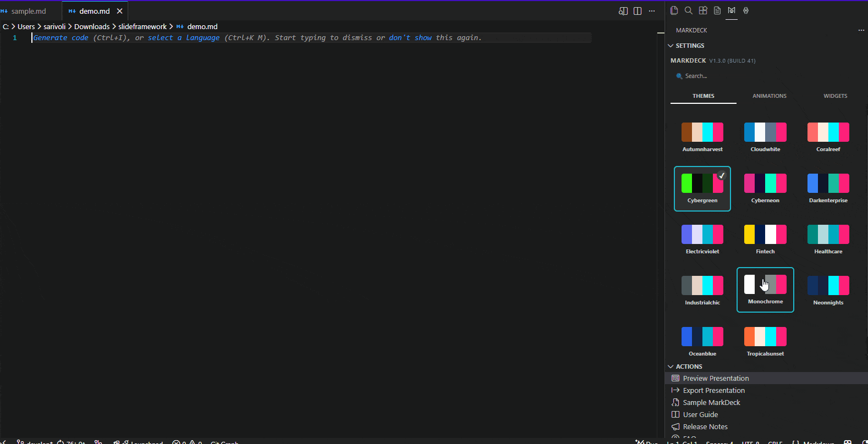
Task: Open the Search view magnifier icon in sidebar header
Action: pyautogui.click(x=688, y=10)
